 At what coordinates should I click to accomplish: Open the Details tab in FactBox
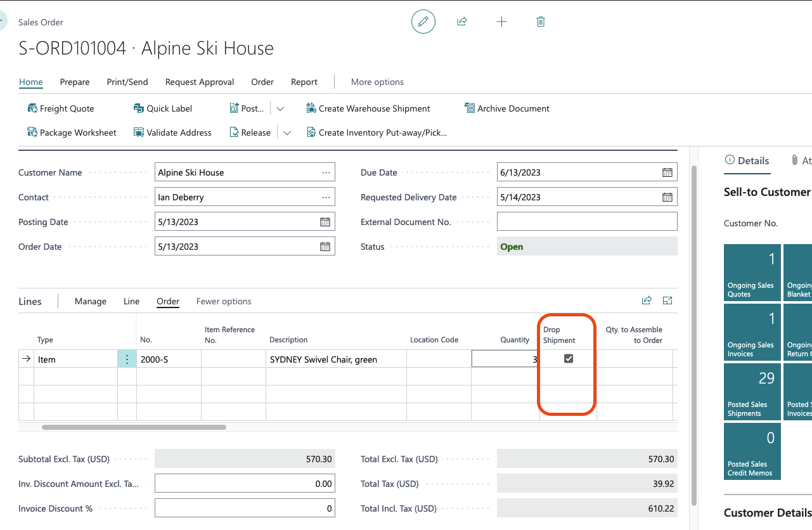pos(747,161)
